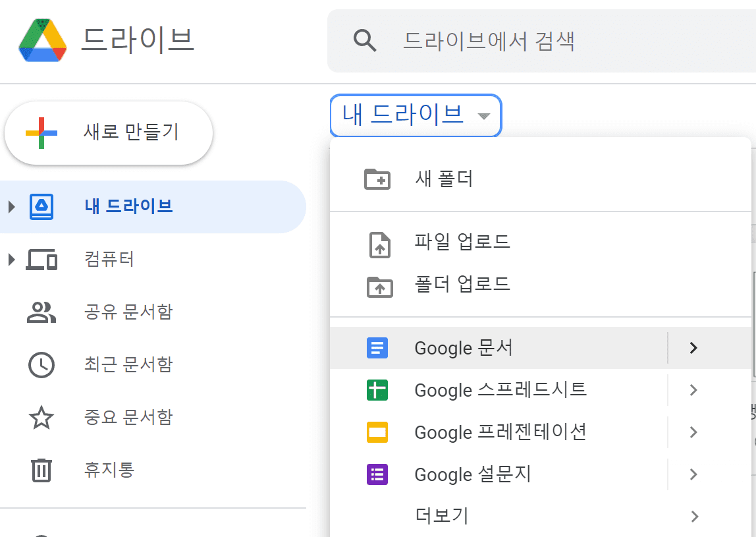The image size is (756, 537).
Task: Click the 중요 문서함 star icon
Action: click(x=41, y=417)
